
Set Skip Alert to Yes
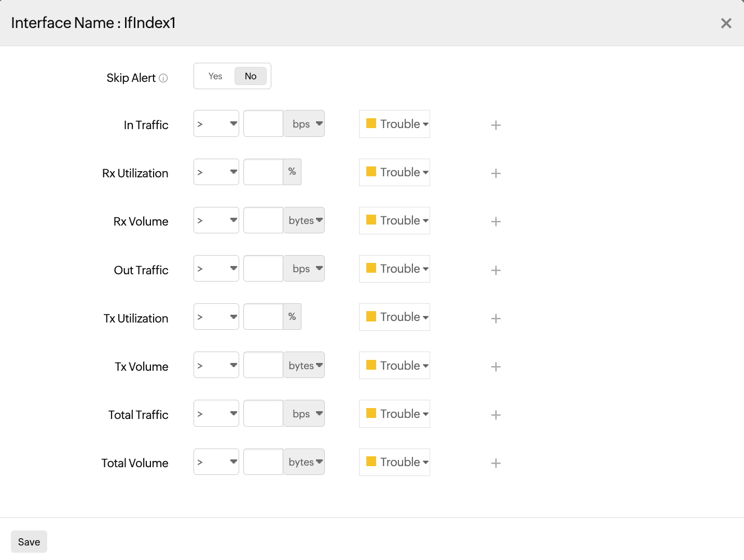215,76
